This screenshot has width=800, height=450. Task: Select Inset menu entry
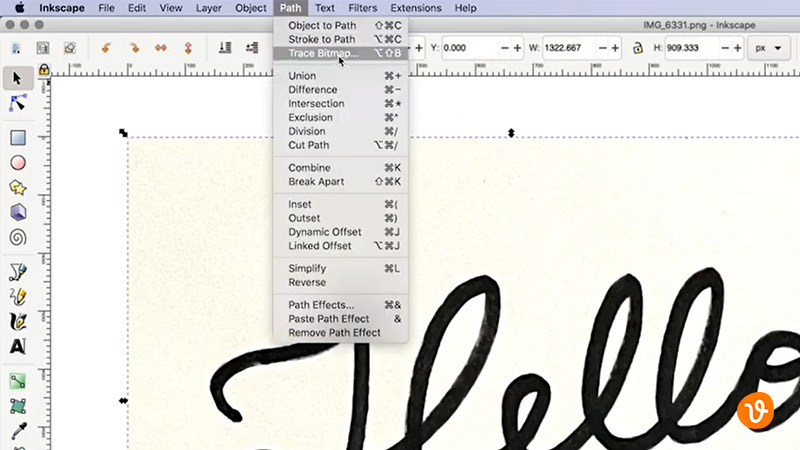coord(340,204)
